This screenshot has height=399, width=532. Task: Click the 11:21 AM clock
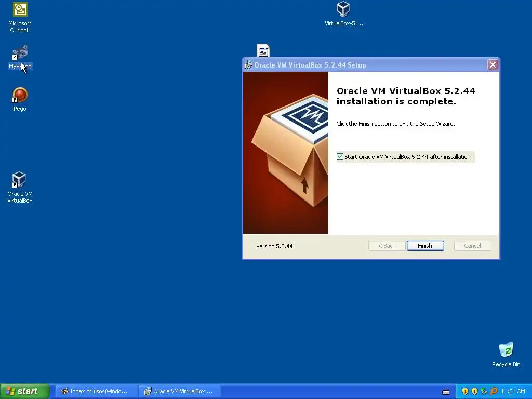[513, 391]
